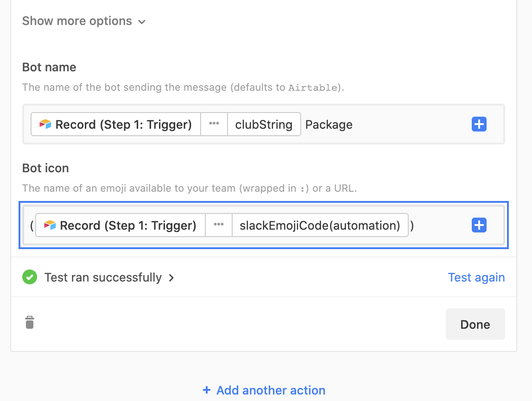This screenshot has width=532, height=401.
Task: Select the slackEmojiCode(automation) field segment
Action: (320, 225)
